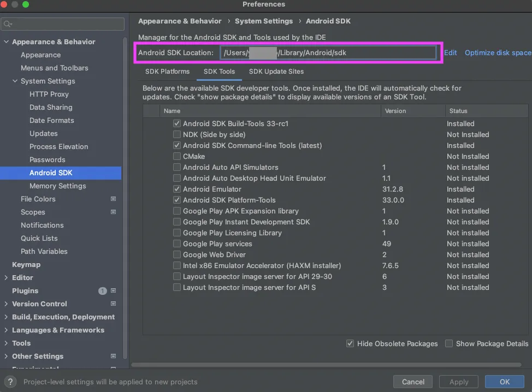Check Android Auto API Simulators
The width and height of the screenshot is (532, 392).
click(177, 167)
